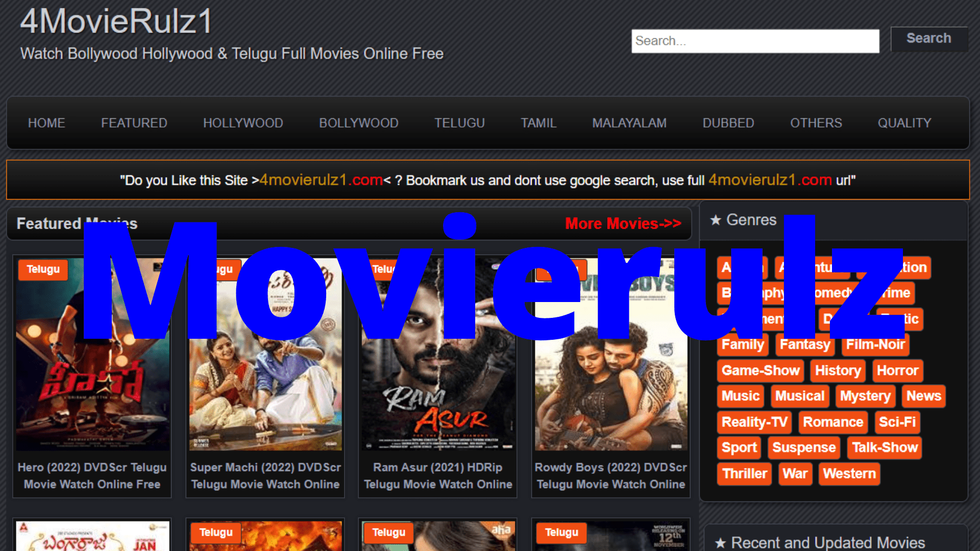Screen dimensions: 980x551
Task: Select the Sport genre tag
Action: [x=739, y=448]
